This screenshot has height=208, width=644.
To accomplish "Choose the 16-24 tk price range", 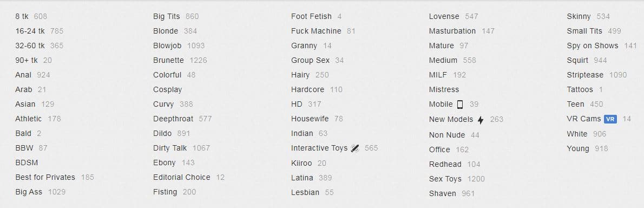I will coord(30,31).
